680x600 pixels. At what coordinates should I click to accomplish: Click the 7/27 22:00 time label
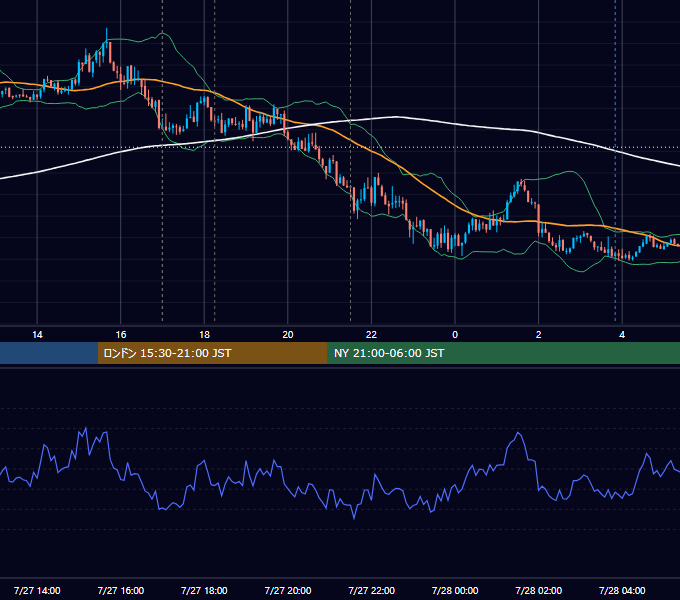(371, 590)
